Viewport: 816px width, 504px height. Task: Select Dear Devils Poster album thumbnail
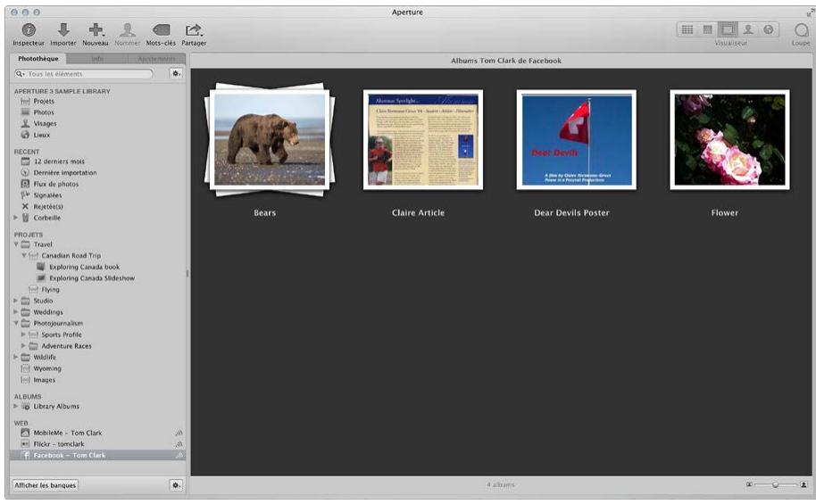pos(576,139)
